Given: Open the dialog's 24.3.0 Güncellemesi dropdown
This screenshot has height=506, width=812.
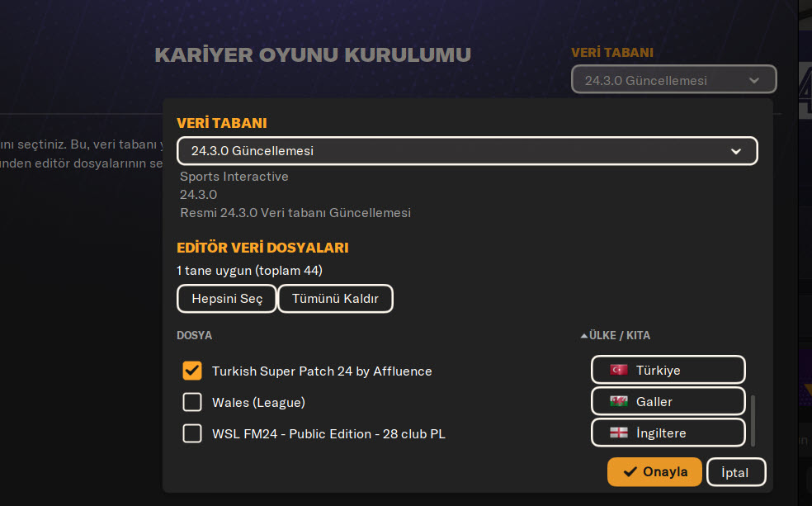Looking at the screenshot, I should coord(454,151).
